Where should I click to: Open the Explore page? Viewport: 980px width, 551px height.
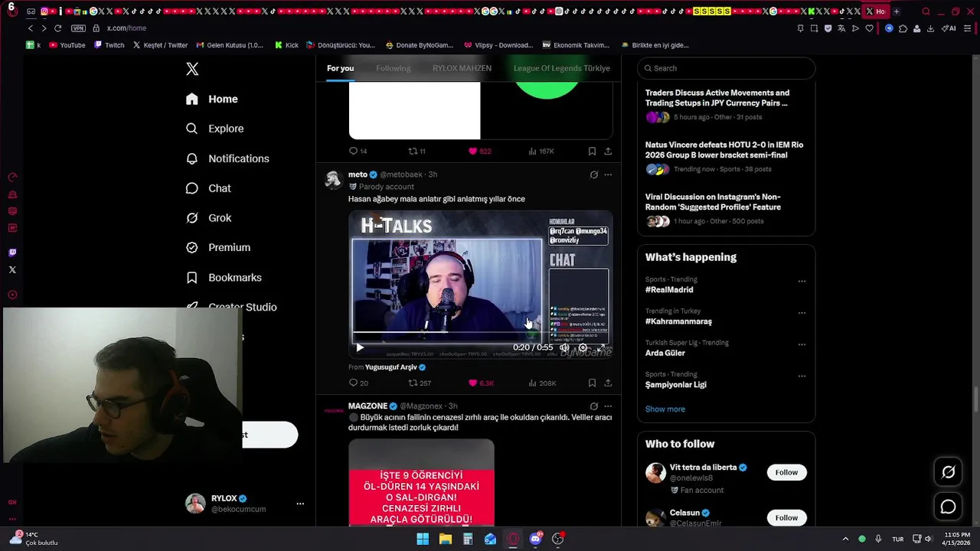pos(215,129)
